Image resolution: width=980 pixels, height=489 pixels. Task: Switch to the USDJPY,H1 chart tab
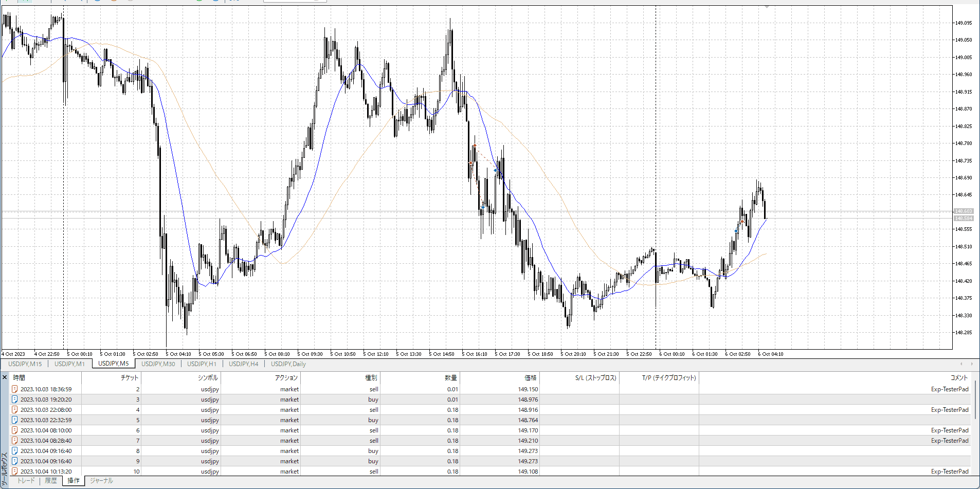tap(202, 364)
